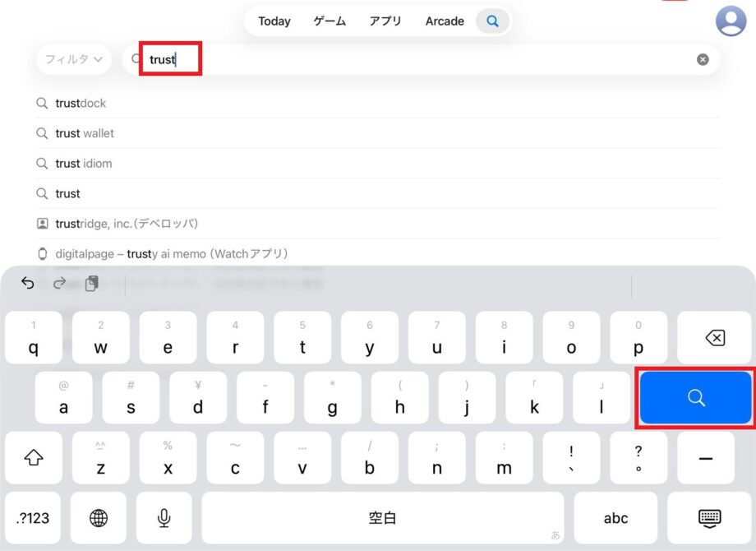The width and height of the screenshot is (756, 551).
Task: Select the "trust wallet" suggestion
Action: pos(85,133)
